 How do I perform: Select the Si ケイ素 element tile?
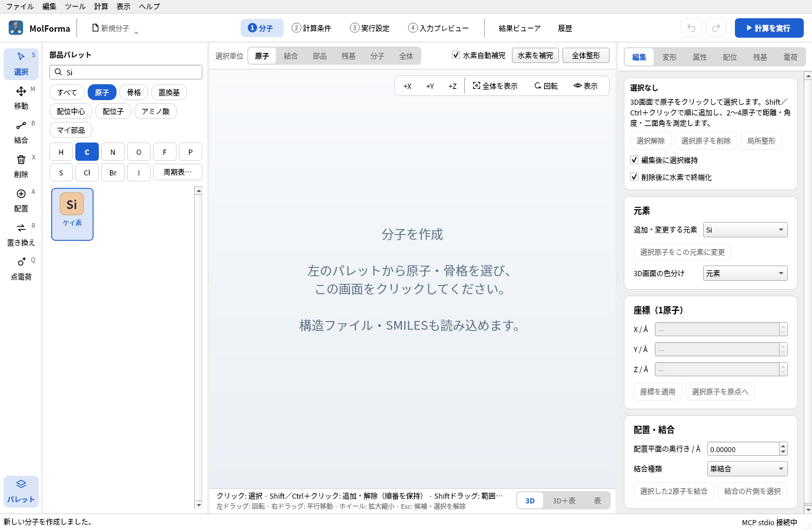pyautogui.click(x=72, y=214)
